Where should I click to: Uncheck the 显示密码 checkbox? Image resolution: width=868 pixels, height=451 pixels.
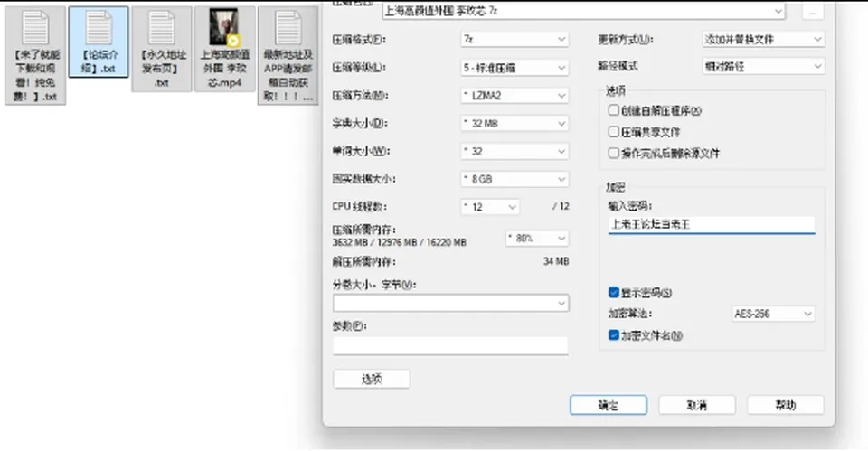pyautogui.click(x=613, y=292)
